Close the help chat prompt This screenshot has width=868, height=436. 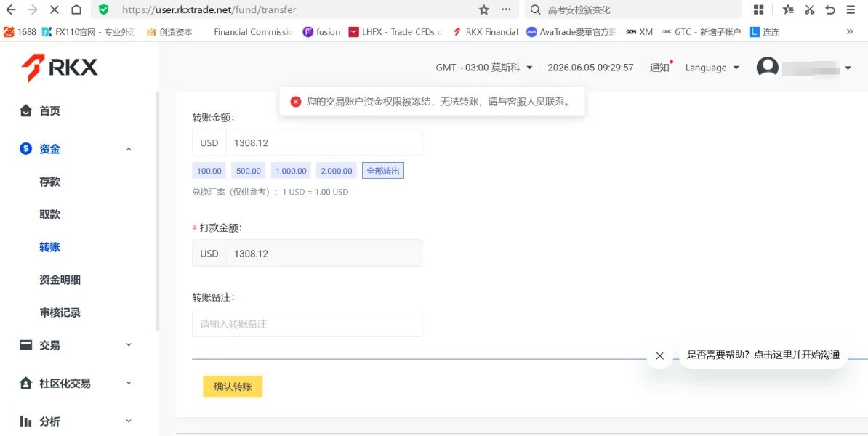(659, 356)
